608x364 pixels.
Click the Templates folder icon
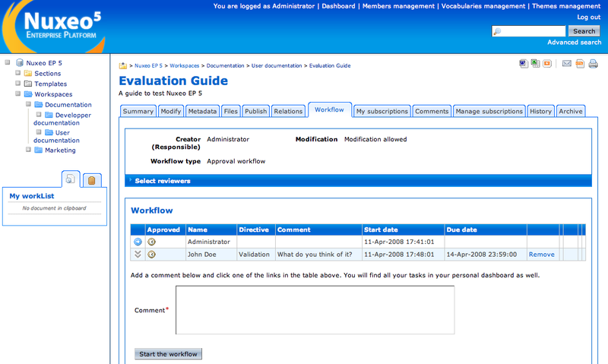tap(28, 84)
